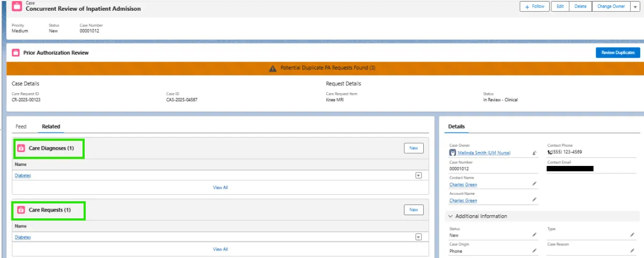The width and height of the screenshot is (644, 258).
Task: Open row actions for Diabetes in Care Diagnoses
Action: pyautogui.click(x=418, y=176)
